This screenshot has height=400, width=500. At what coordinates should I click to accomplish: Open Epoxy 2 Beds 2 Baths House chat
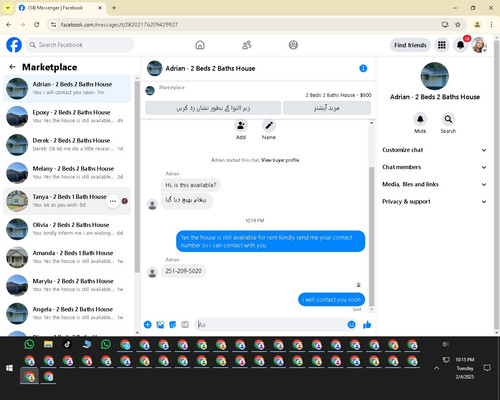[x=67, y=116]
